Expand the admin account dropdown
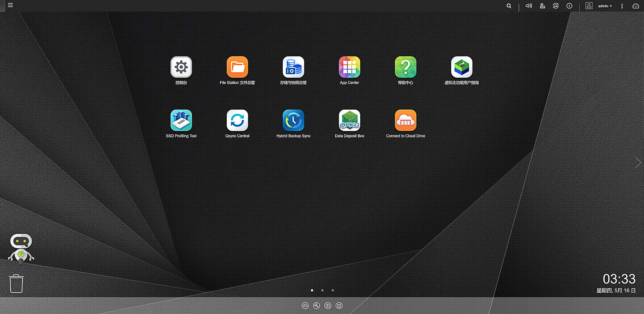Viewport: 644px width, 314px height. [605, 6]
